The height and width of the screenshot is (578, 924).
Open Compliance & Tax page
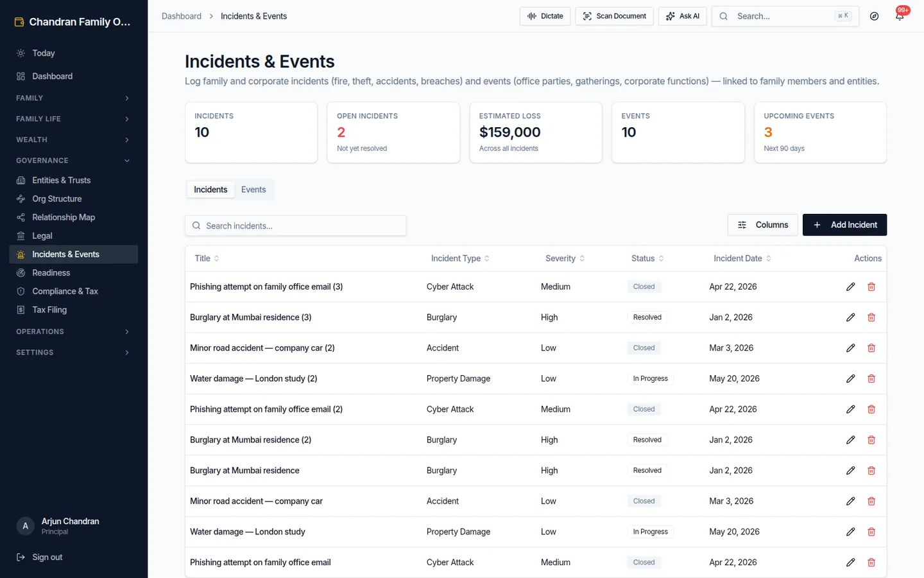(x=74, y=292)
